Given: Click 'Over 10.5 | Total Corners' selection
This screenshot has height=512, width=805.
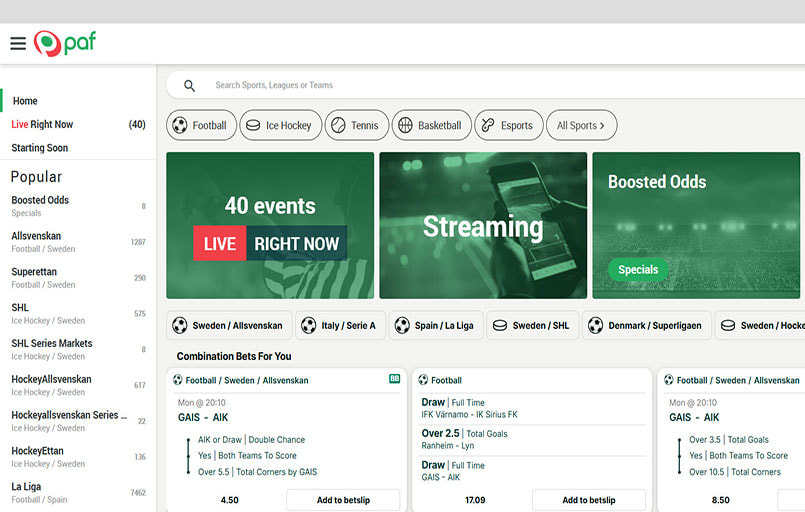Looking at the screenshot, I should click(x=735, y=471).
